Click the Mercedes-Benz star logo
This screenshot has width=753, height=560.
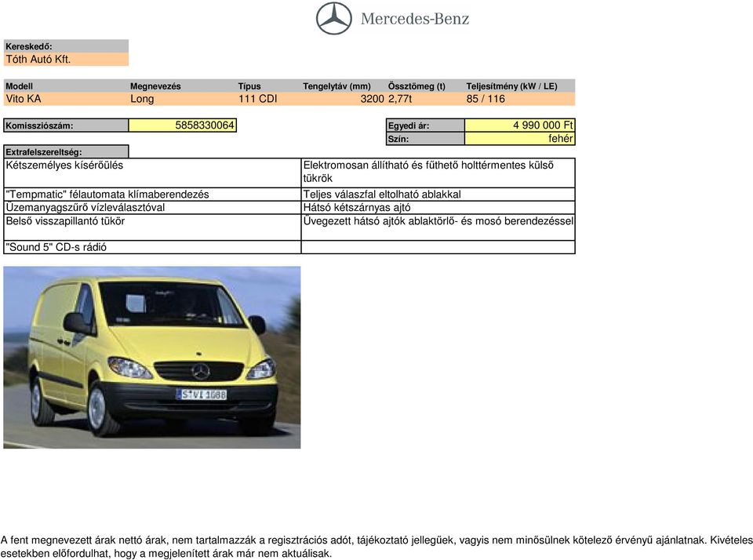(334, 19)
